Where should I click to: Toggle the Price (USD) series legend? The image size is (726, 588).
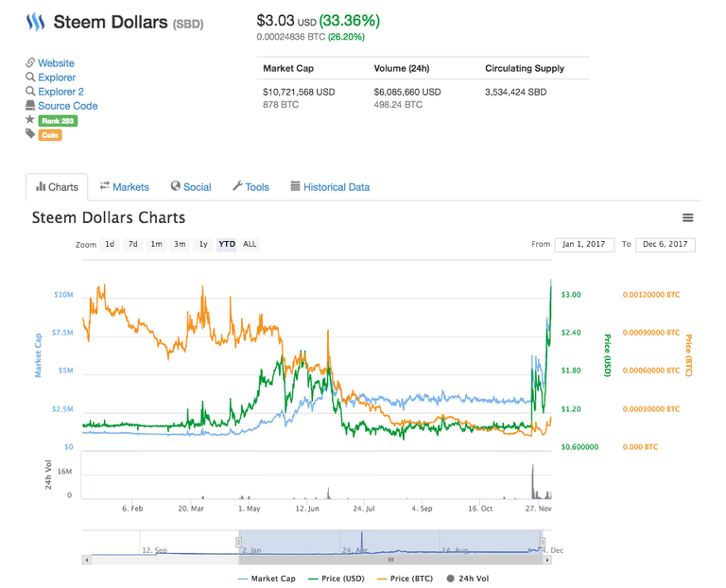click(x=337, y=579)
